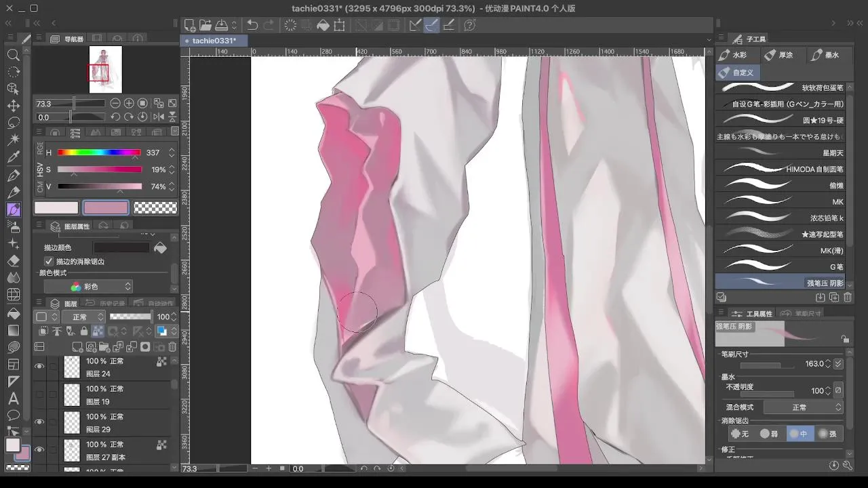Select the Balloon speech bubble tool
Viewport: 868px width, 488px height.
pos(13,415)
